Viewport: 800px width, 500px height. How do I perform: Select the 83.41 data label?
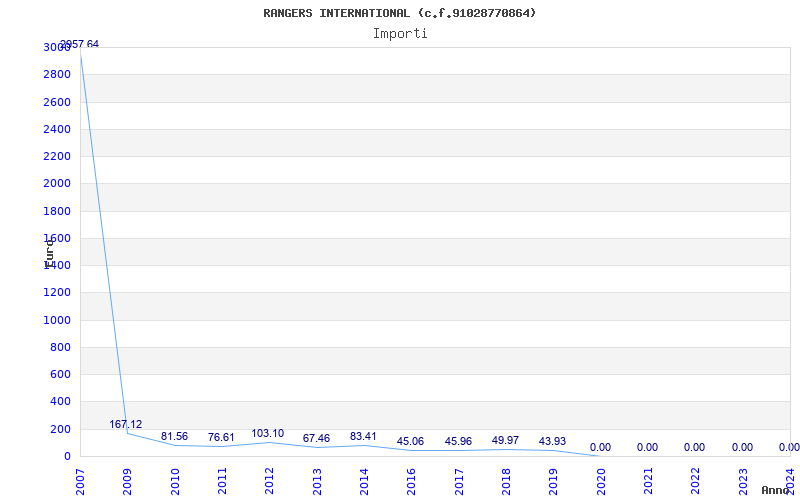(363, 436)
